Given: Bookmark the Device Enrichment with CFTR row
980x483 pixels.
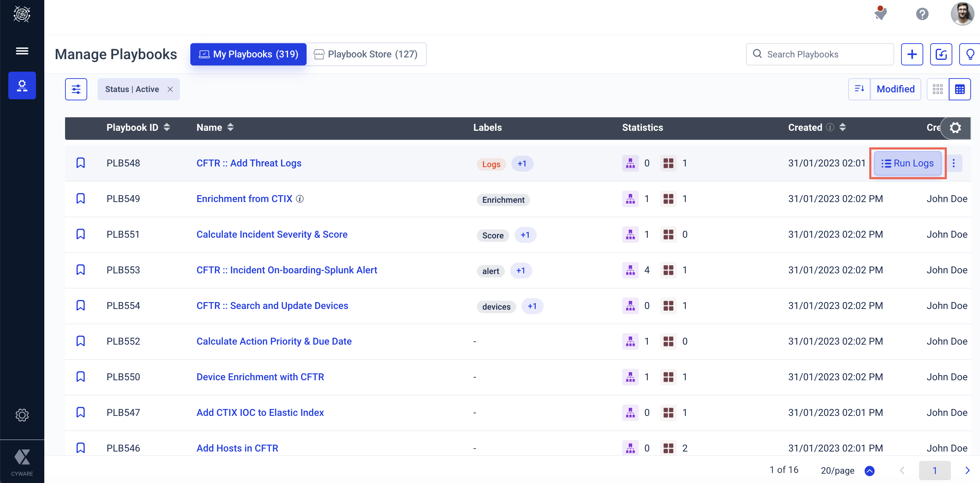Looking at the screenshot, I should 80,377.
